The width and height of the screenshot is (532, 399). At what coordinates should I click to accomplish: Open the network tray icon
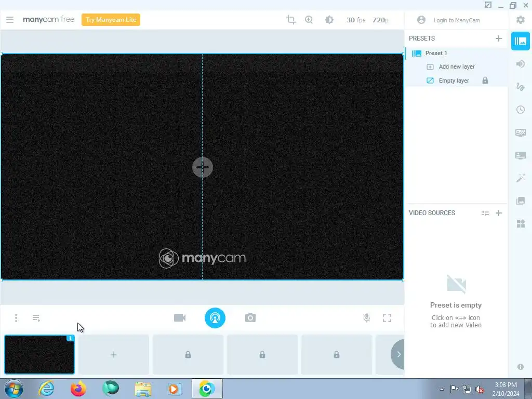pos(467,389)
